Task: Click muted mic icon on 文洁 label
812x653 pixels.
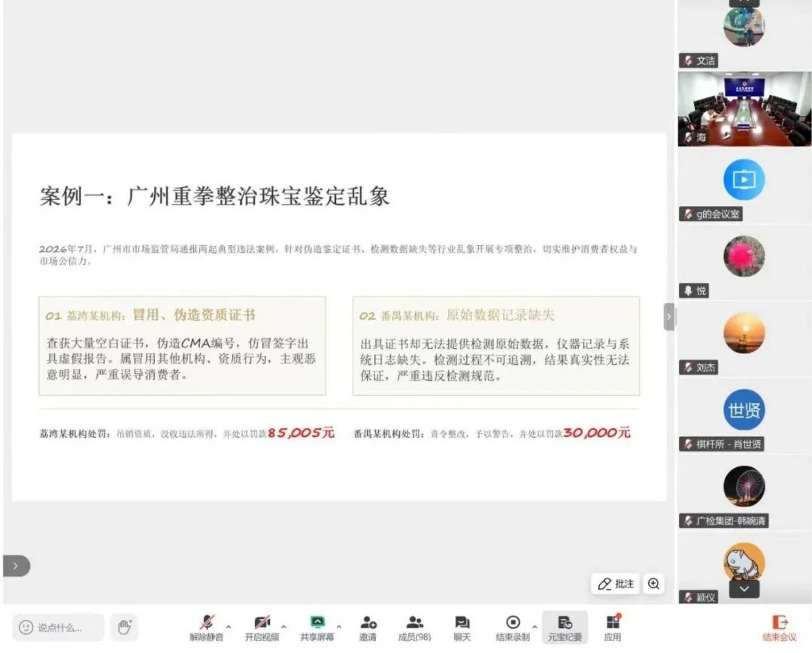Action: (688, 61)
